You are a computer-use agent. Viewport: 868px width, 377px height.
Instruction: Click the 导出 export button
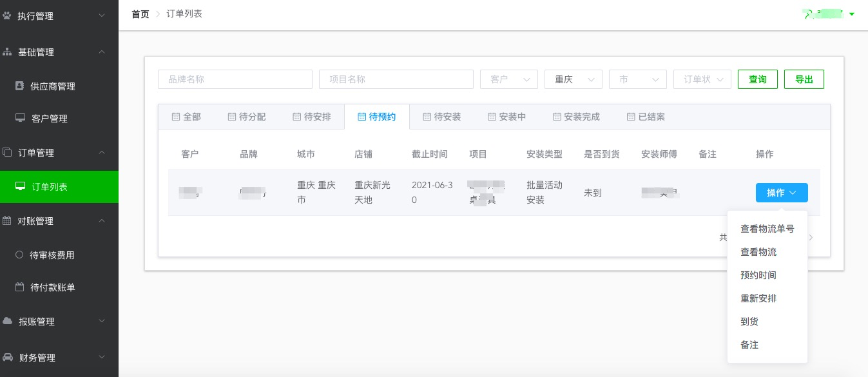pos(804,79)
